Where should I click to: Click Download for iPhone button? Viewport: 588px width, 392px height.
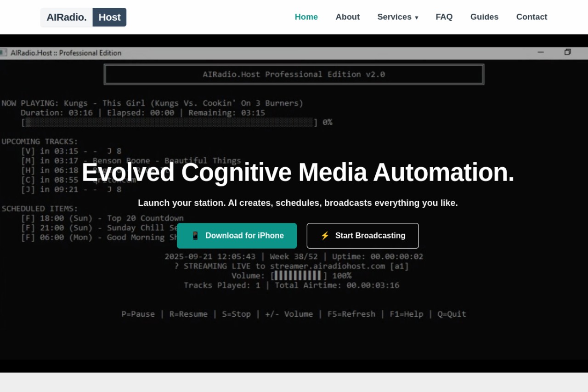click(x=237, y=236)
